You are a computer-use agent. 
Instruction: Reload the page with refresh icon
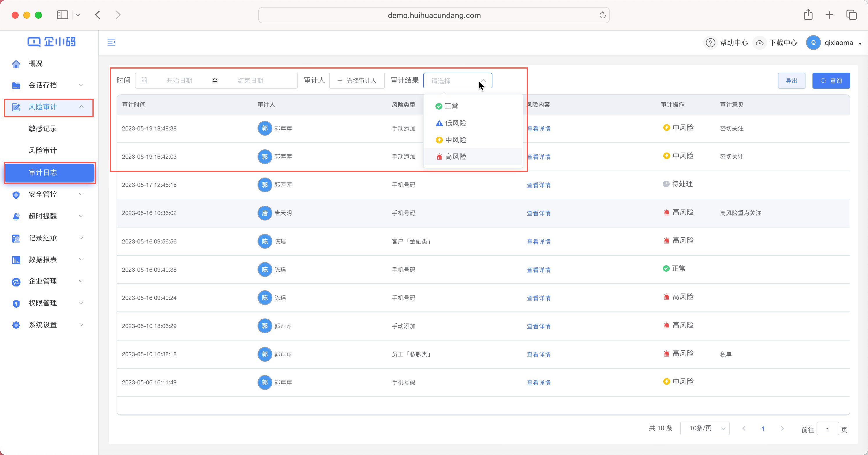tap(603, 15)
